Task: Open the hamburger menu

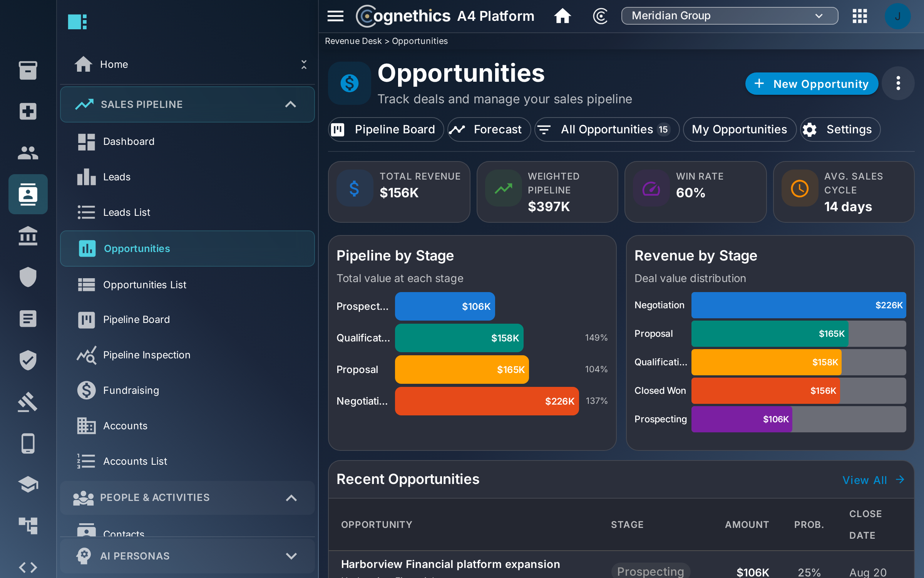Action: 335,16
